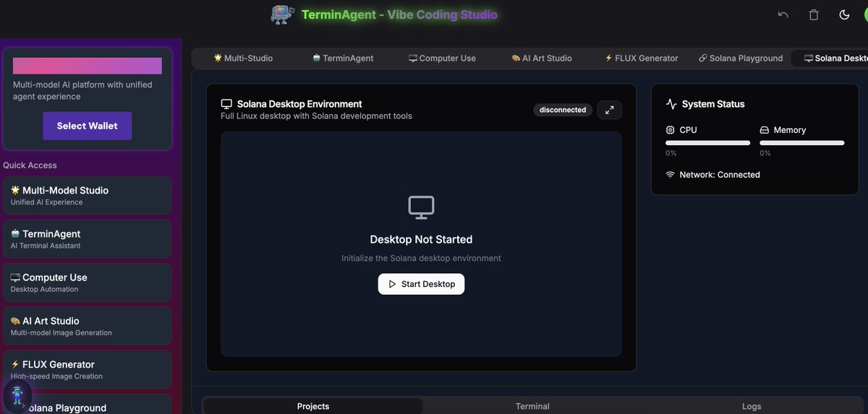868x414 pixels.
Task: Expand desktop view with fullscreen arrows icon
Action: (x=610, y=110)
